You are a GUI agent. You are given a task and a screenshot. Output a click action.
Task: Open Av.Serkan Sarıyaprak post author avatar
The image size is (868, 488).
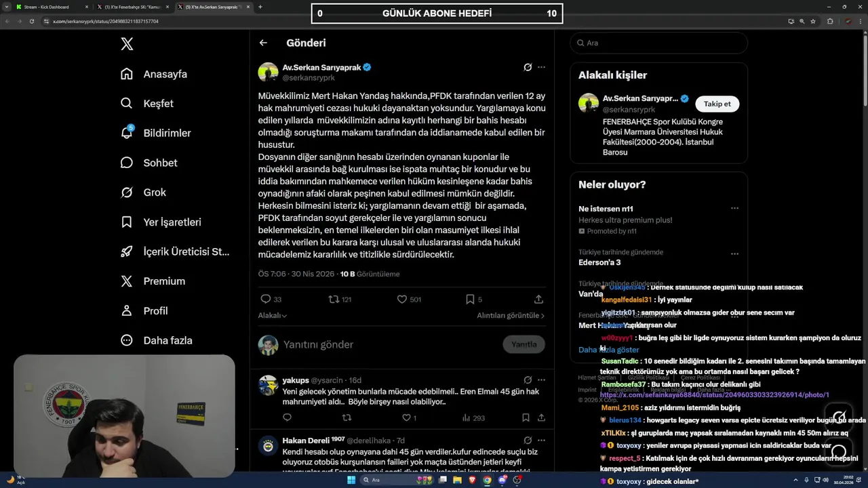pyautogui.click(x=268, y=72)
